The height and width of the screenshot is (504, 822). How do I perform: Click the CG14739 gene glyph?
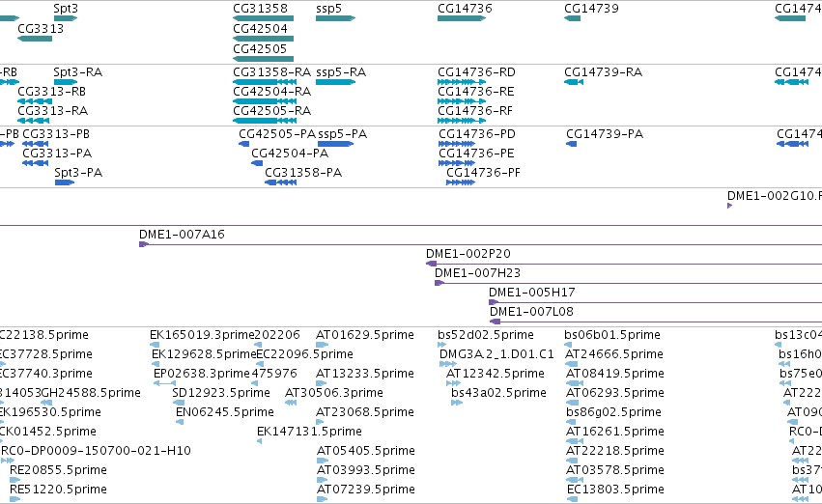pyautogui.click(x=572, y=18)
